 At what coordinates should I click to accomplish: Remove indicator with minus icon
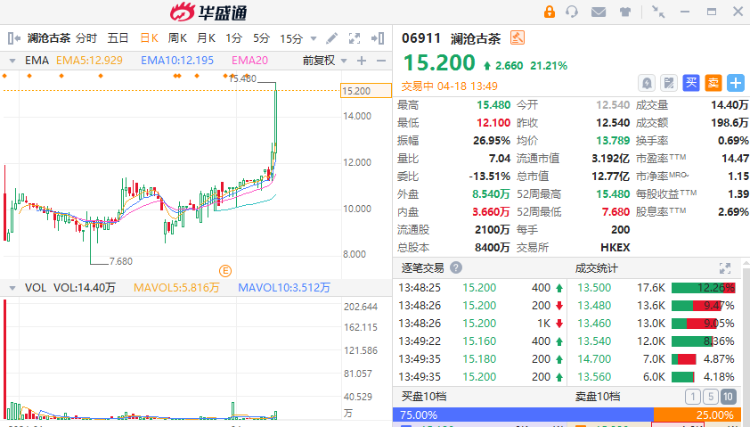point(381,61)
